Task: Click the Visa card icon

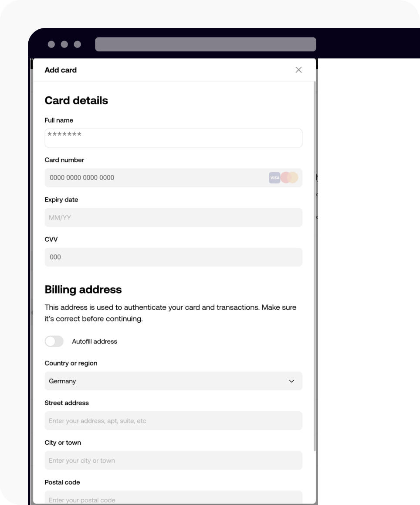Action: point(274,177)
